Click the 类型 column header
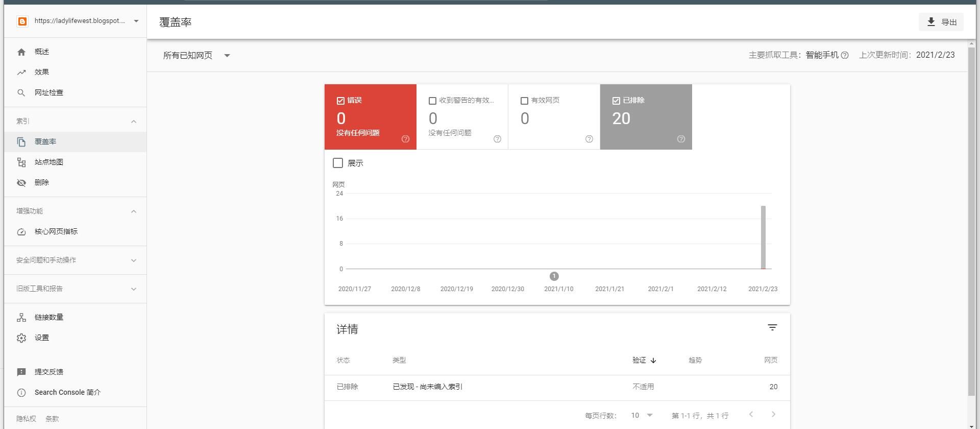 (399, 360)
